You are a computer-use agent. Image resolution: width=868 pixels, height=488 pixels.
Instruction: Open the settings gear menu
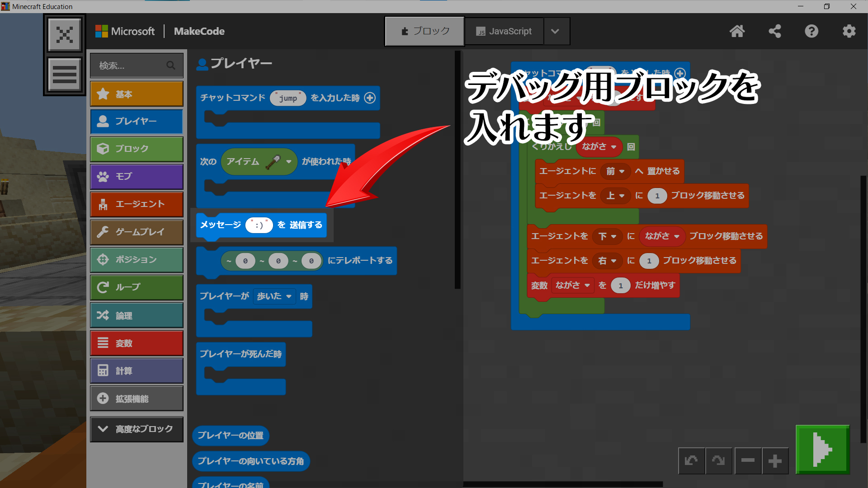click(849, 31)
